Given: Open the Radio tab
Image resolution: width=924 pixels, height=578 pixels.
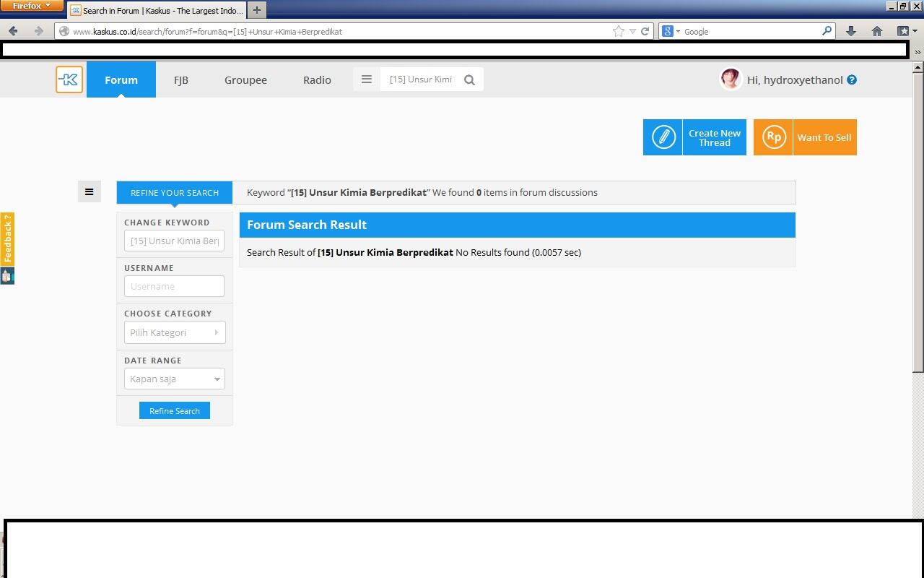Looking at the screenshot, I should coord(317,79).
